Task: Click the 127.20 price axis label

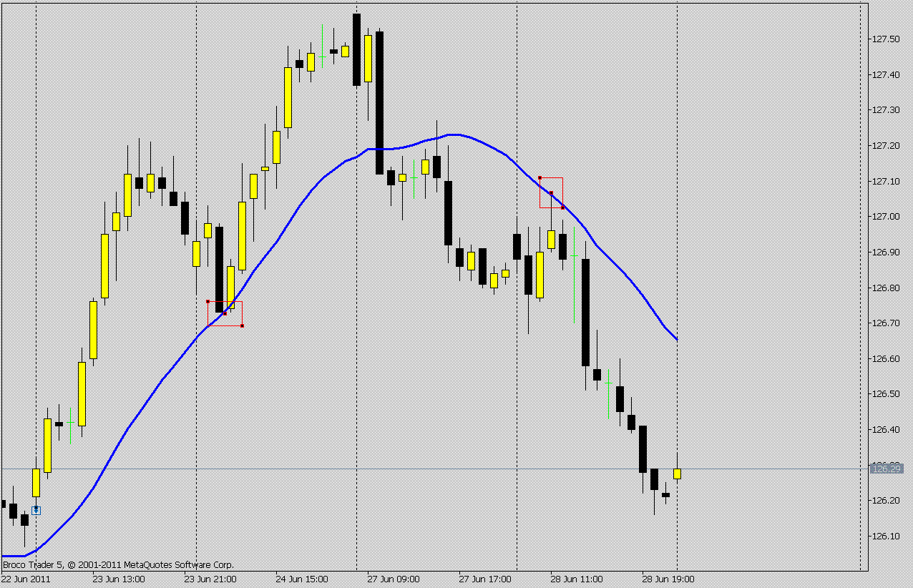Action: (x=885, y=145)
